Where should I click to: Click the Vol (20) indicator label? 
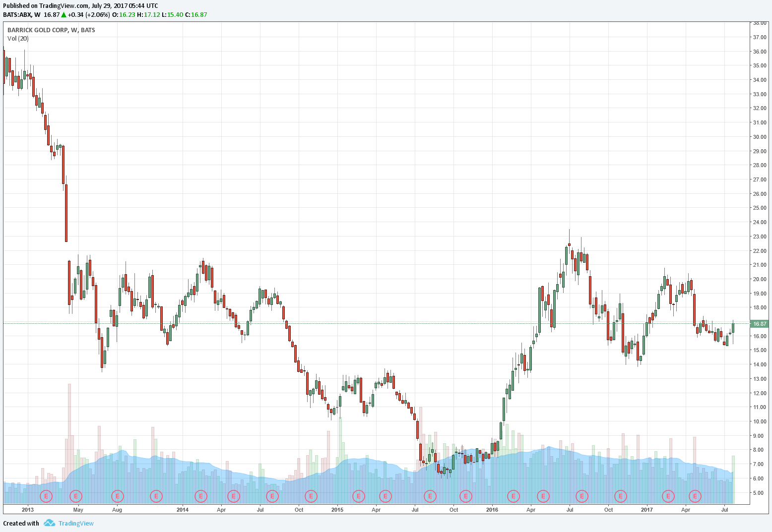[x=18, y=38]
